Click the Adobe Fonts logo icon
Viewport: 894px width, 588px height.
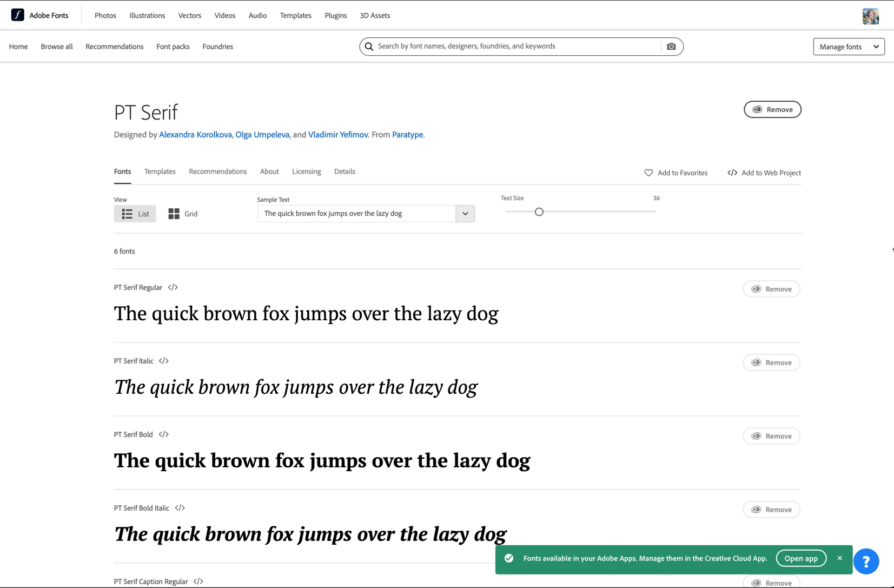pyautogui.click(x=18, y=15)
